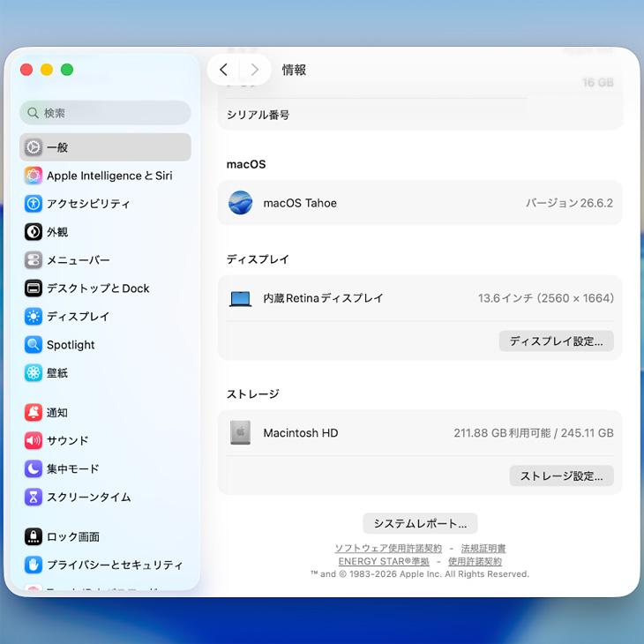The width and height of the screenshot is (644, 644).
Task: Go forward with the right chevron
Action: tap(255, 70)
